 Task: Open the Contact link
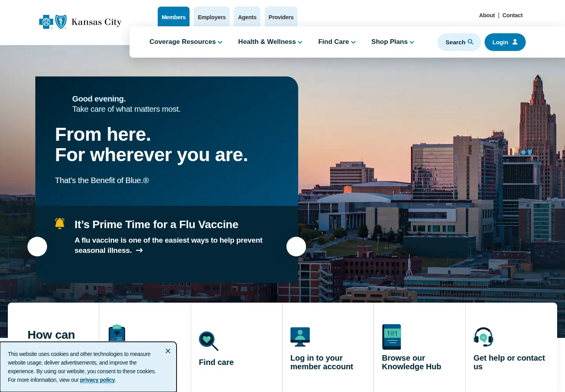[512, 15]
